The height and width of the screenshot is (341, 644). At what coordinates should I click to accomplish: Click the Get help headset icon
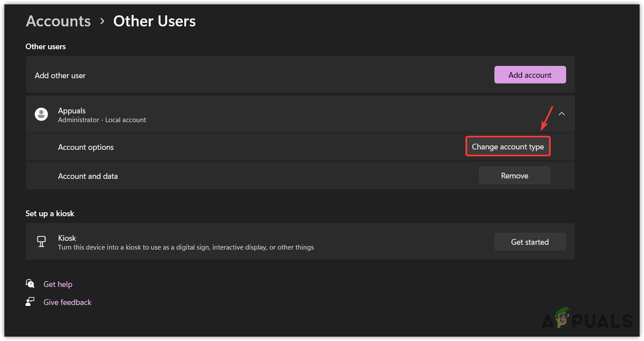30,284
